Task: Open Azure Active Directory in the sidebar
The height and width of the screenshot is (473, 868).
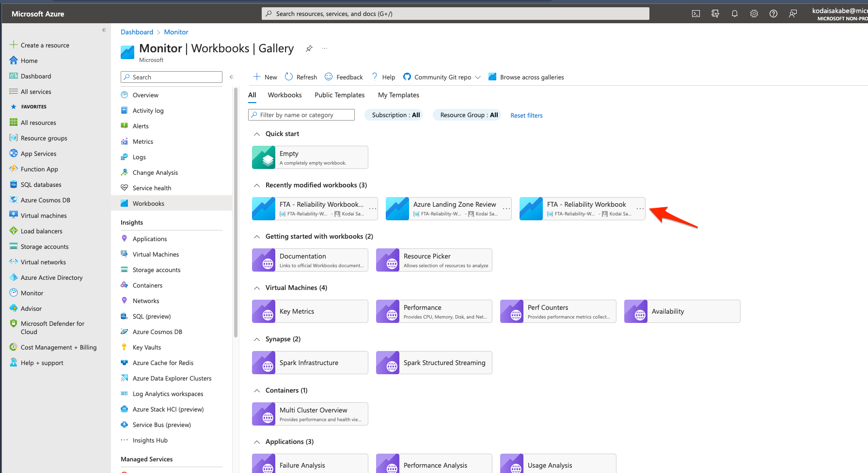Action: point(52,277)
